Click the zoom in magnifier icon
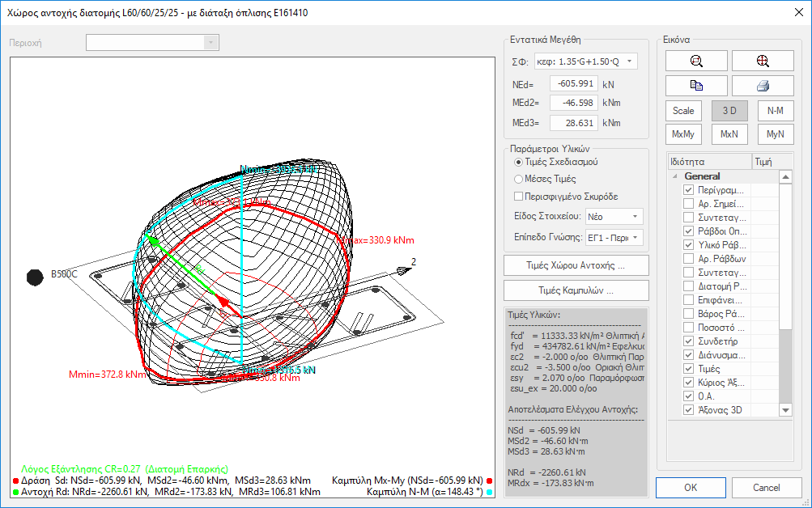This screenshot has height=508, width=812. click(763, 61)
